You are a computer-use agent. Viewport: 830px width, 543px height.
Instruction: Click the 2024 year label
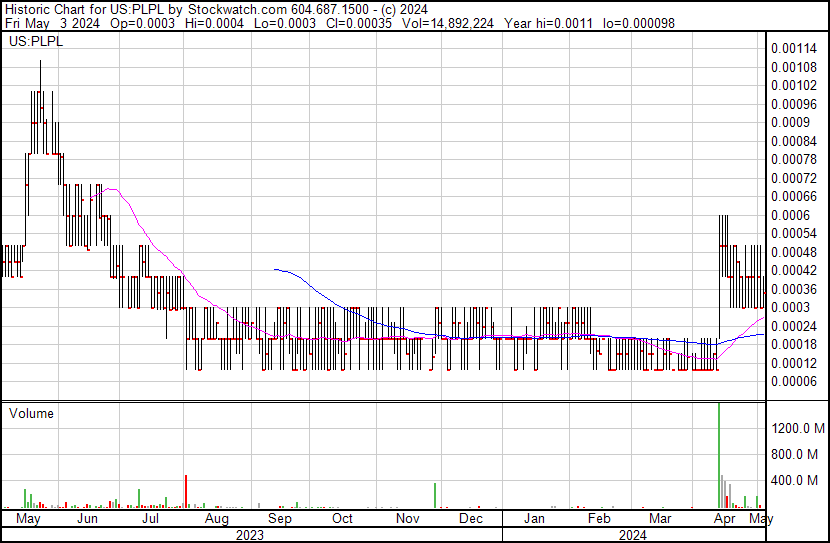coord(631,535)
